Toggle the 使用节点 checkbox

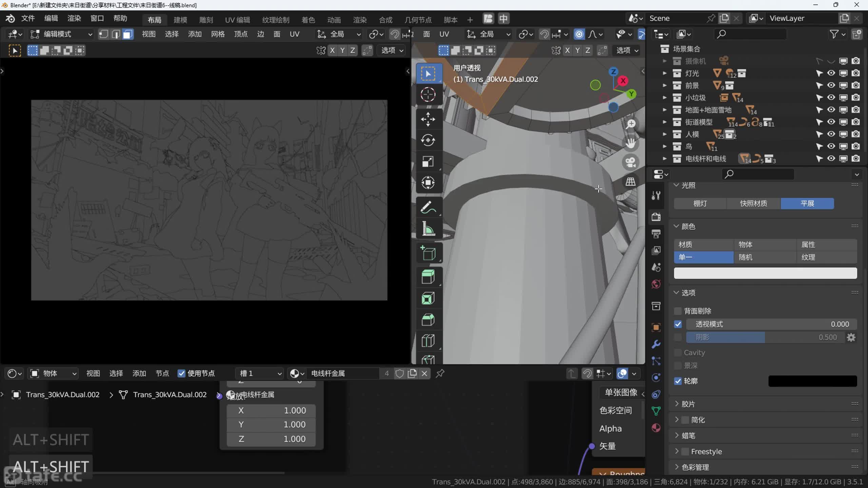click(181, 373)
